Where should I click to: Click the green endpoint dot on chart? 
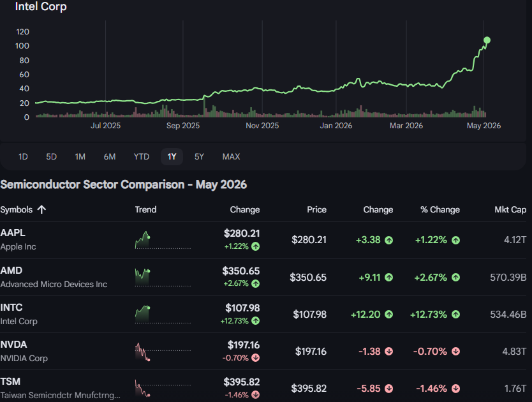pos(487,40)
